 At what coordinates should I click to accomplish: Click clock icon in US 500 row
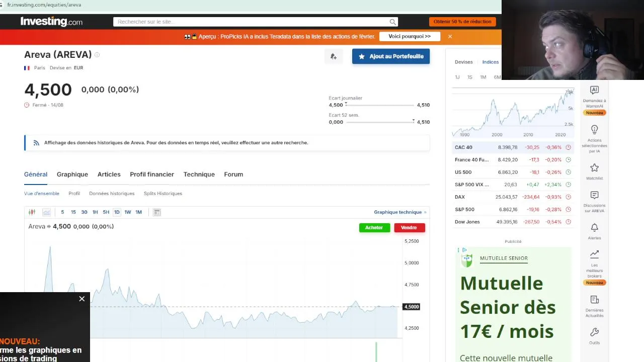568,172
